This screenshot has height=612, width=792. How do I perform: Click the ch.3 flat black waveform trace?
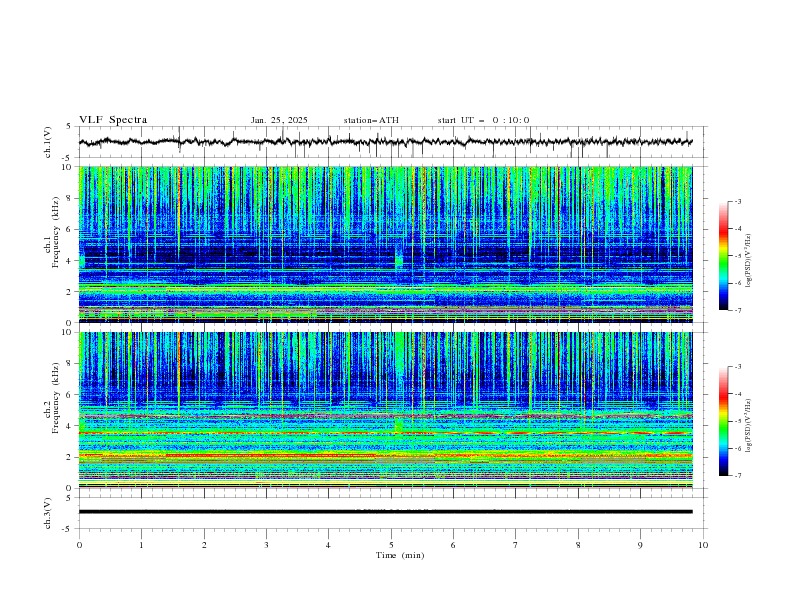point(385,512)
